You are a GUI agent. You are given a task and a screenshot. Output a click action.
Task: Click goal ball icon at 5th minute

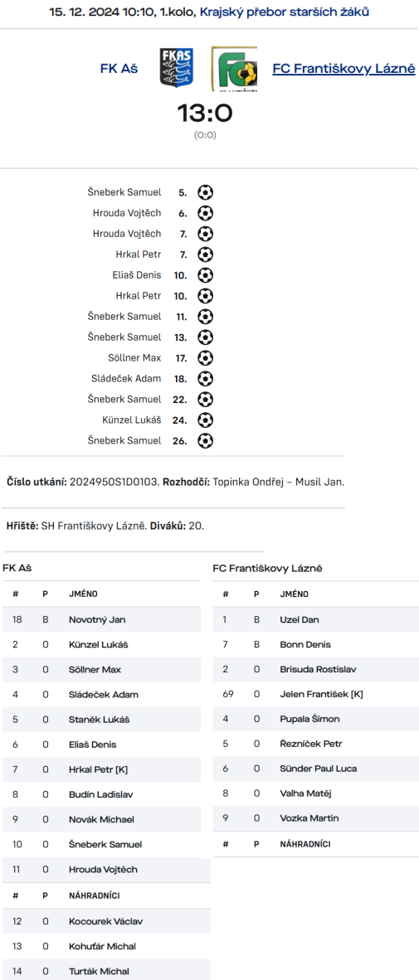tap(205, 192)
